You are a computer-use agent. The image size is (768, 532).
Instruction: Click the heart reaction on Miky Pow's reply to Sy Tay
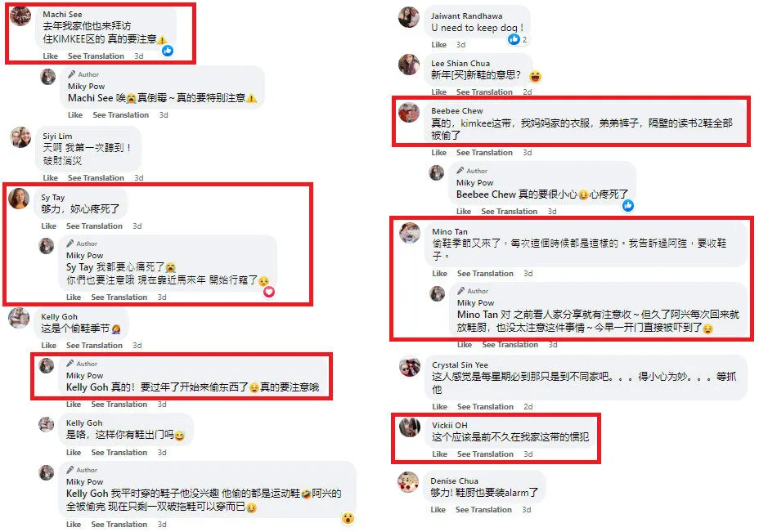(x=269, y=293)
